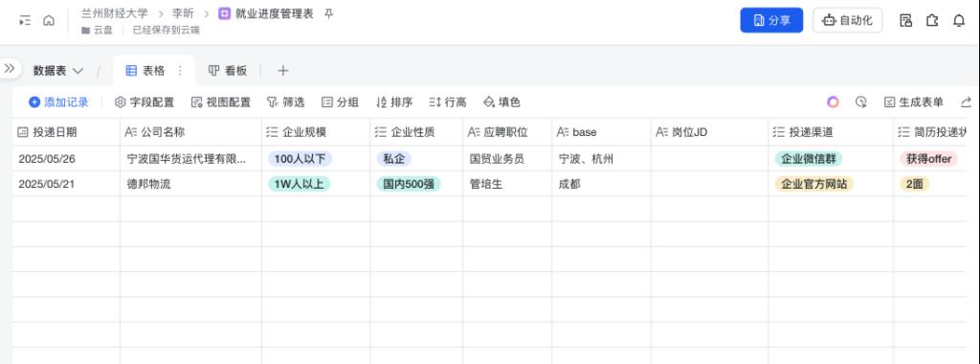
Task: Open the 数据表 dropdown
Action: (58, 71)
